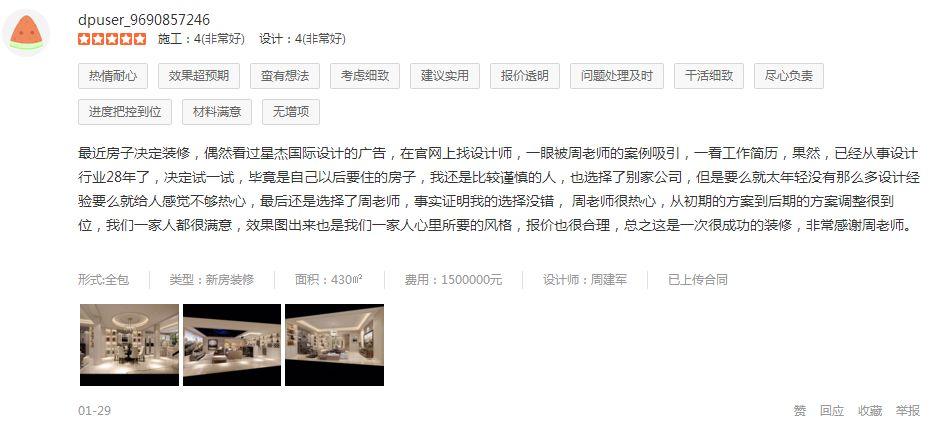Select the 热情耐心 tag
940x425 pixels.
coord(113,76)
